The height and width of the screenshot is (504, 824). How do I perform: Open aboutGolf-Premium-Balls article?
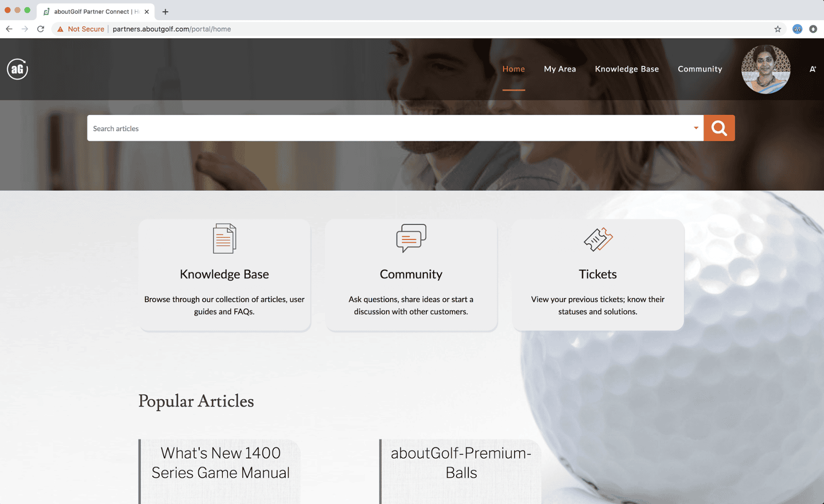(461, 462)
